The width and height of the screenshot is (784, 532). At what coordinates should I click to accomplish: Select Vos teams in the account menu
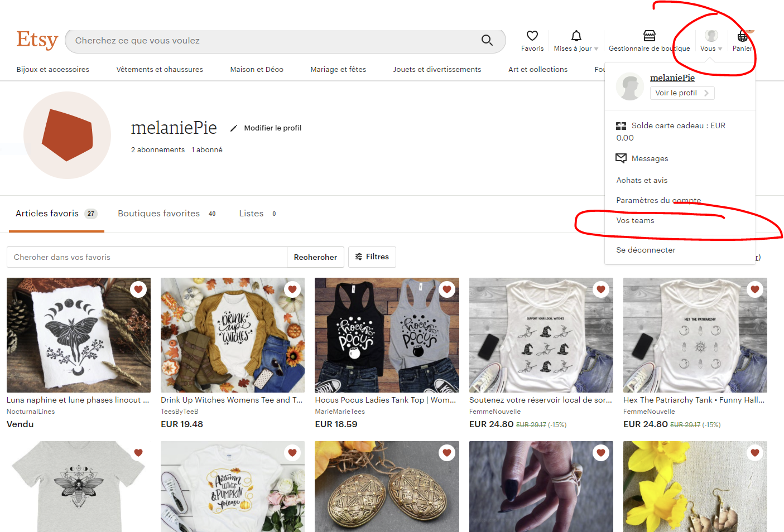point(635,220)
